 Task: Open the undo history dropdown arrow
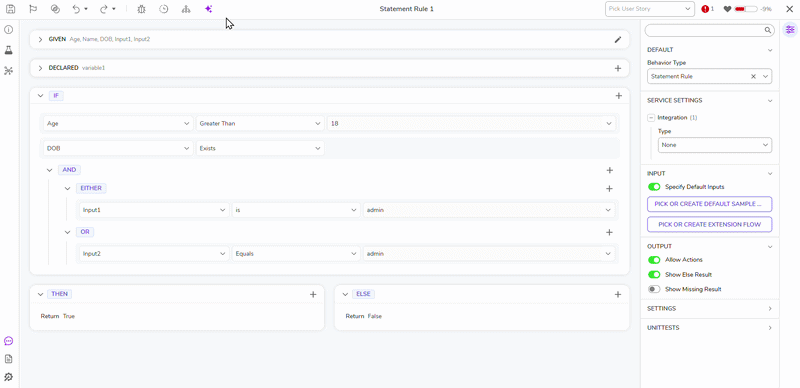click(86, 9)
